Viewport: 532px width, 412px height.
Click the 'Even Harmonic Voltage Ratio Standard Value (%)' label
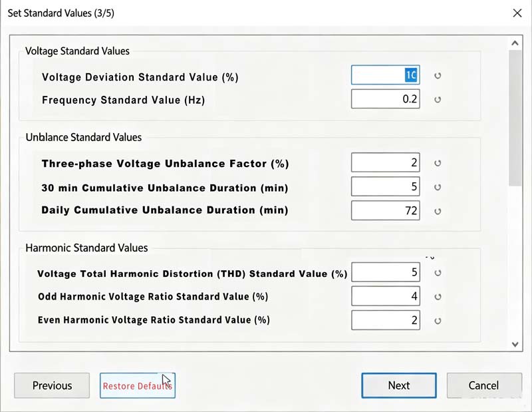tap(154, 320)
